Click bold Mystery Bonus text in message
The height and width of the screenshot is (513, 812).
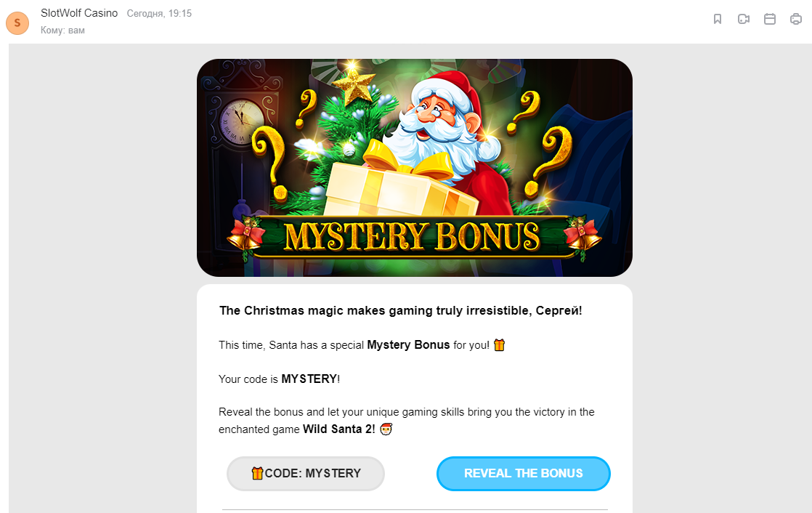[408, 344]
